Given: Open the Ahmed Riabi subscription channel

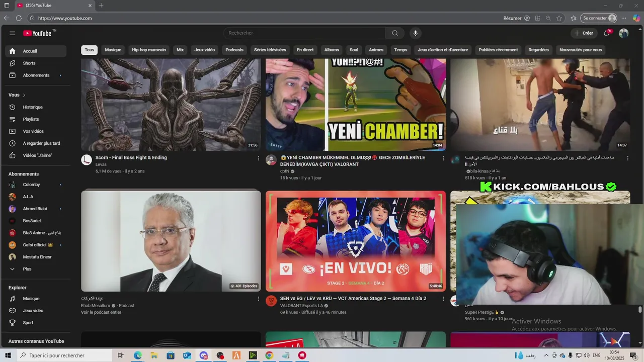Looking at the screenshot, I should point(35,209).
